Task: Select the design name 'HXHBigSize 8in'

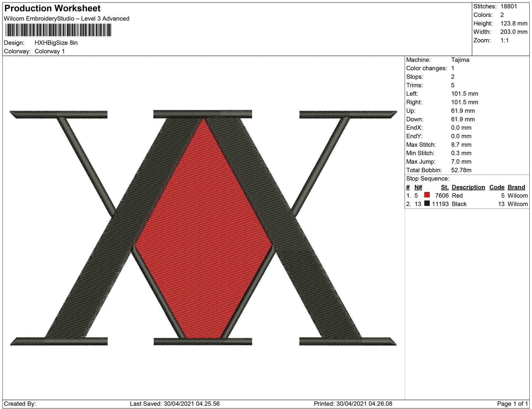Action: coord(56,43)
